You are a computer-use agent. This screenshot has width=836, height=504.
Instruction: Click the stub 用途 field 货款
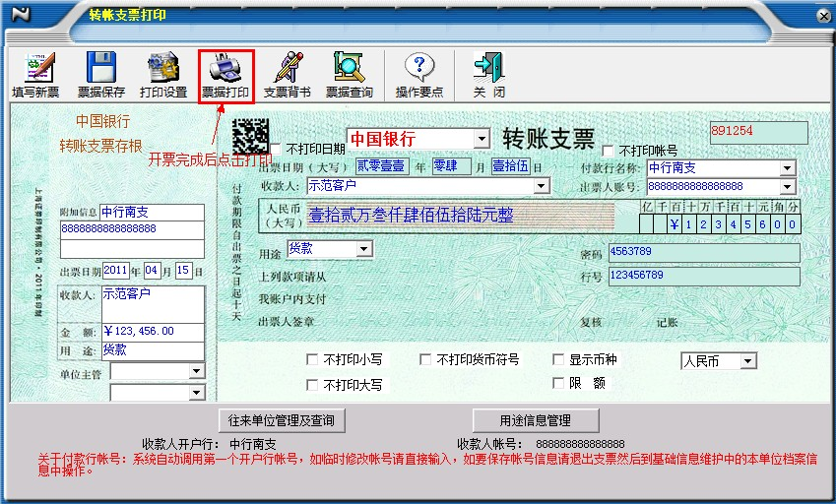pyautogui.click(x=153, y=350)
